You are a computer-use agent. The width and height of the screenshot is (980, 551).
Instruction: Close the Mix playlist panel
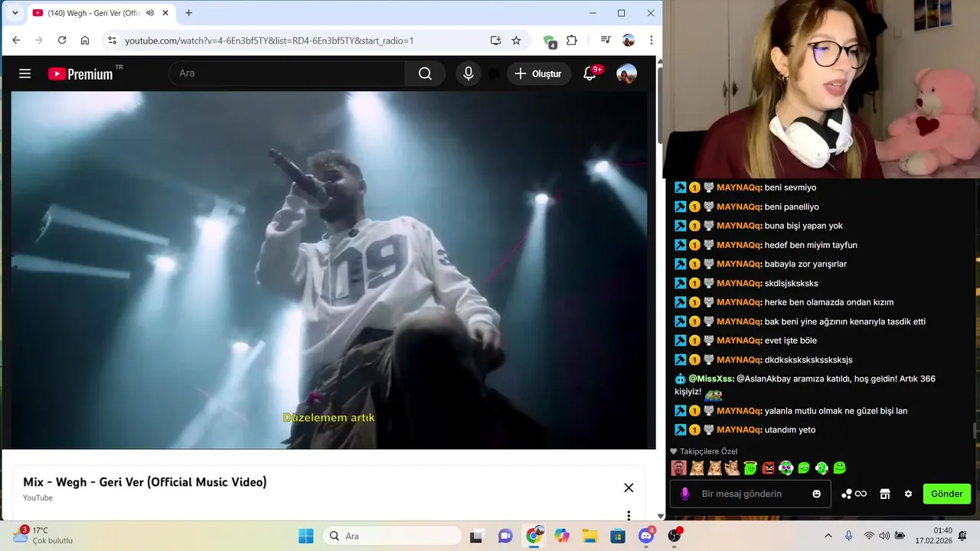pyautogui.click(x=629, y=487)
